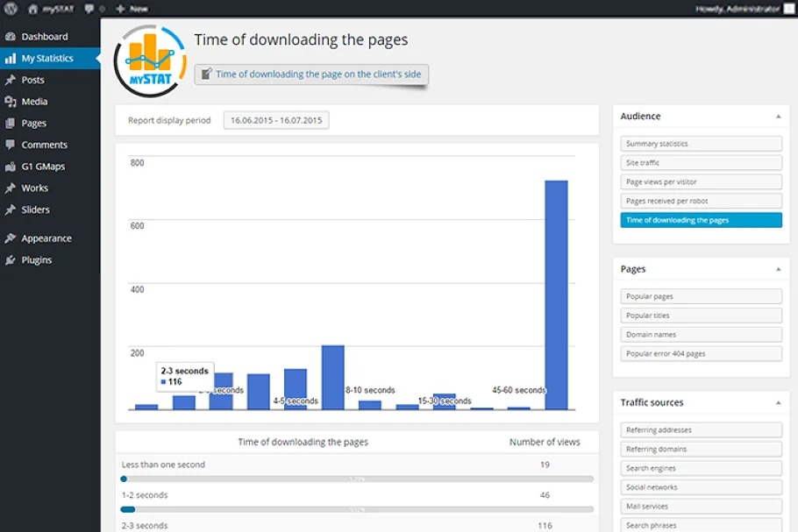Click the Plugins plug icon in sidebar

pyautogui.click(x=11, y=260)
